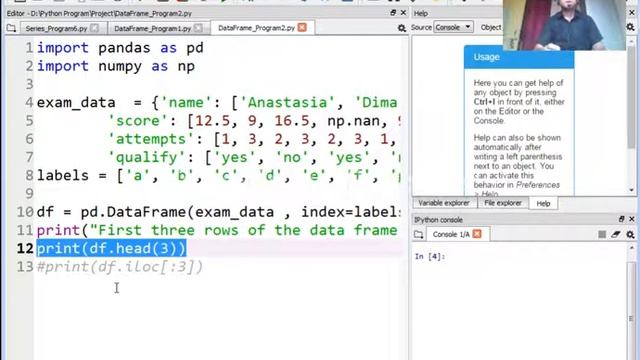640x360 pixels.
Task: Select the Console 1/A tab
Action: pyautogui.click(x=451, y=234)
